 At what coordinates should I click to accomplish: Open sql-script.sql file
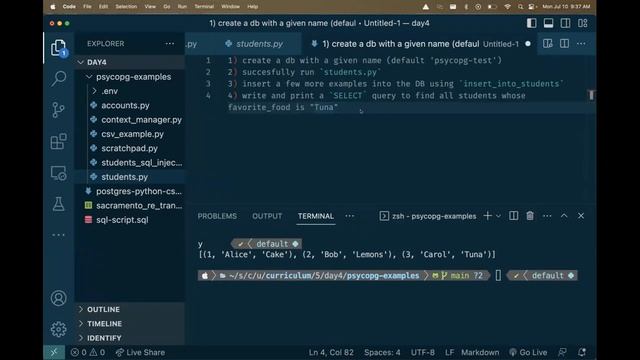(122, 220)
